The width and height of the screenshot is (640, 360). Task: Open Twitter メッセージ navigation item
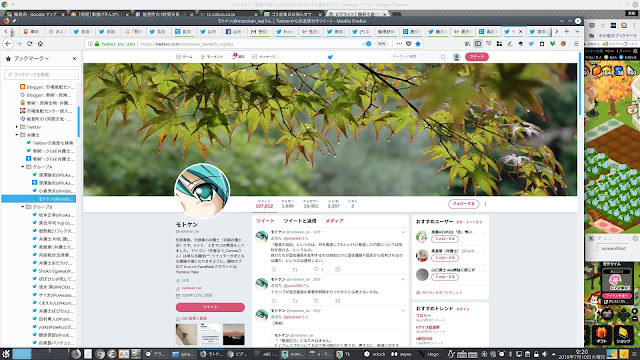[264, 57]
